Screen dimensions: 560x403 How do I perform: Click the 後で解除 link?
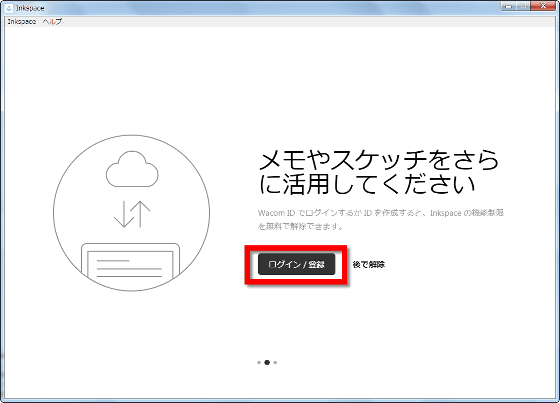pos(369,265)
